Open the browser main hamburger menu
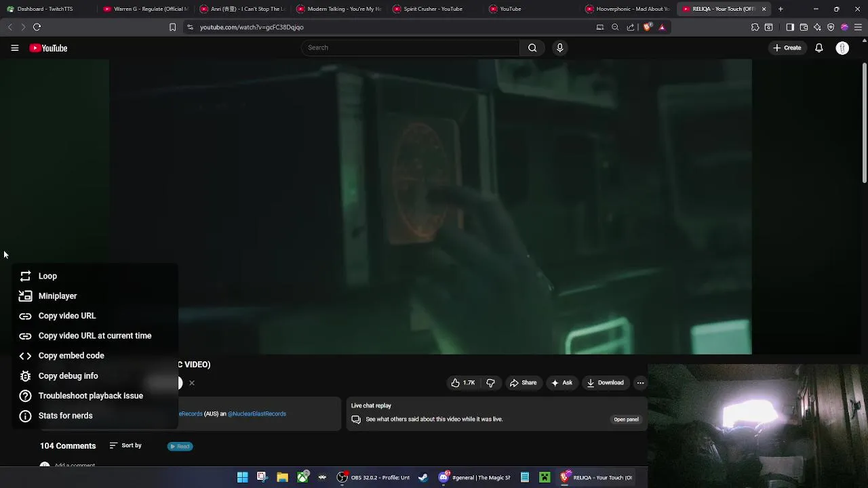The height and width of the screenshot is (488, 868). (858, 27)
